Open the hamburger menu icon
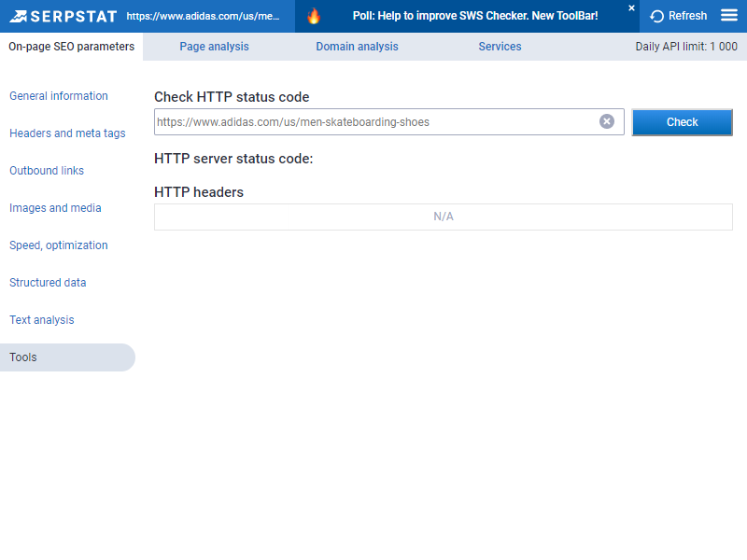The image size is (747, 560). pyautogui.click(x=729, y=16)
